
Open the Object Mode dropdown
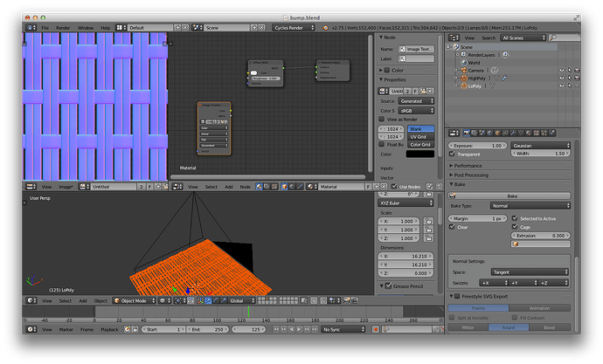(x=135, y=300)
